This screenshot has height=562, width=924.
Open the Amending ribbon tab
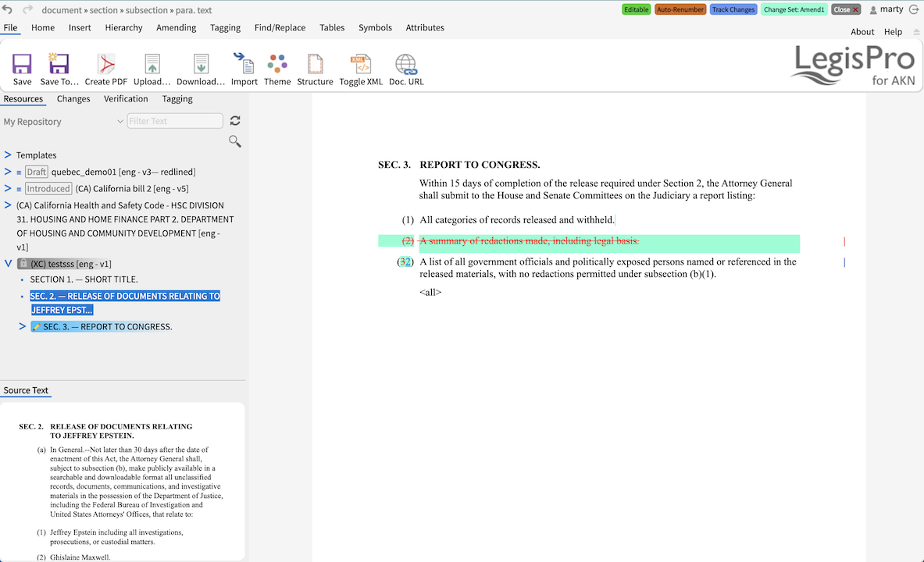click(177, 27)
